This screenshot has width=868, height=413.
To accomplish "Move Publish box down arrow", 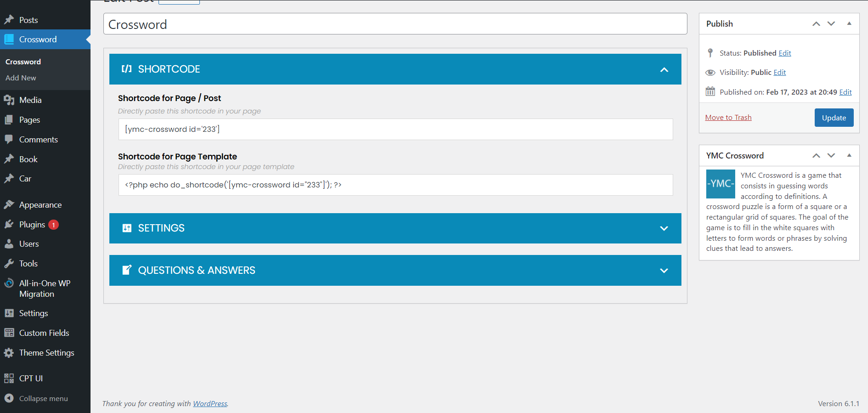I will pos(831,24).
